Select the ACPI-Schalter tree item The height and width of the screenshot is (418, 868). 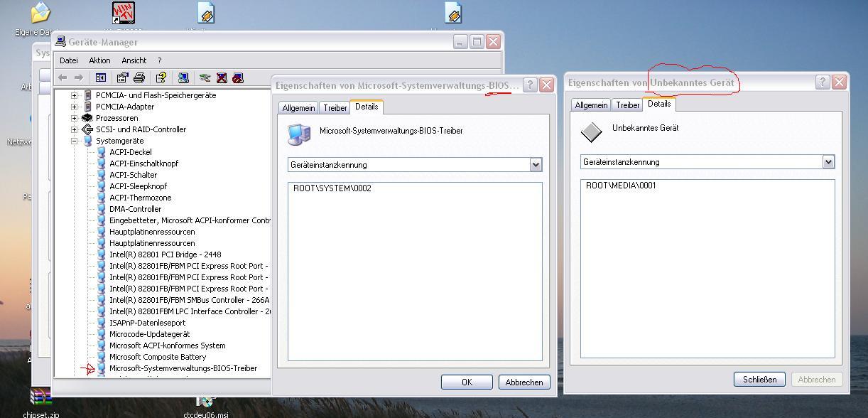(133, 175)
